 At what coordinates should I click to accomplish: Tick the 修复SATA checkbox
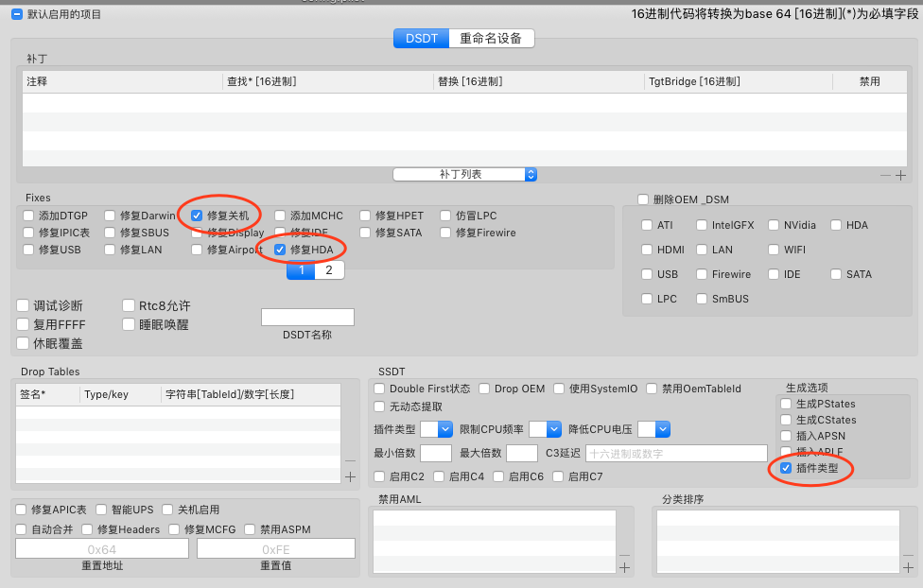point(365,233)
